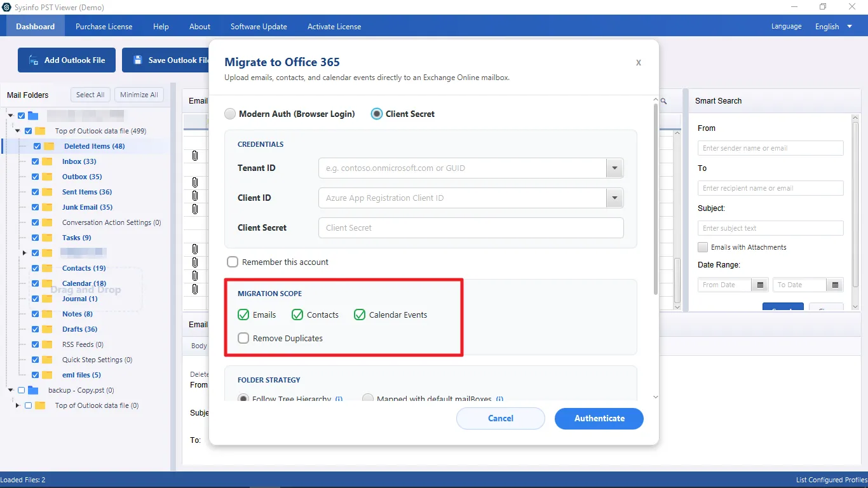The height and width of the screenshot is (488, 868).
Task: Click the Notes folder icon
Action: point(47,314)
